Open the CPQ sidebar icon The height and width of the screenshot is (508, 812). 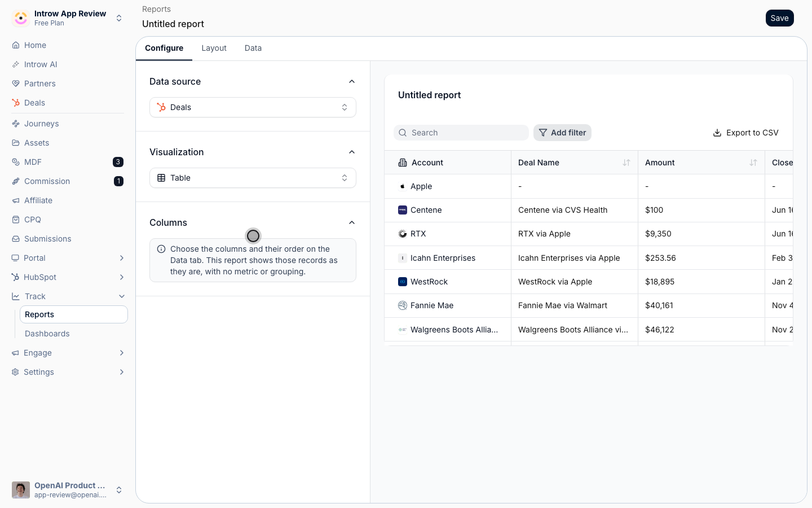click(16, 220)
